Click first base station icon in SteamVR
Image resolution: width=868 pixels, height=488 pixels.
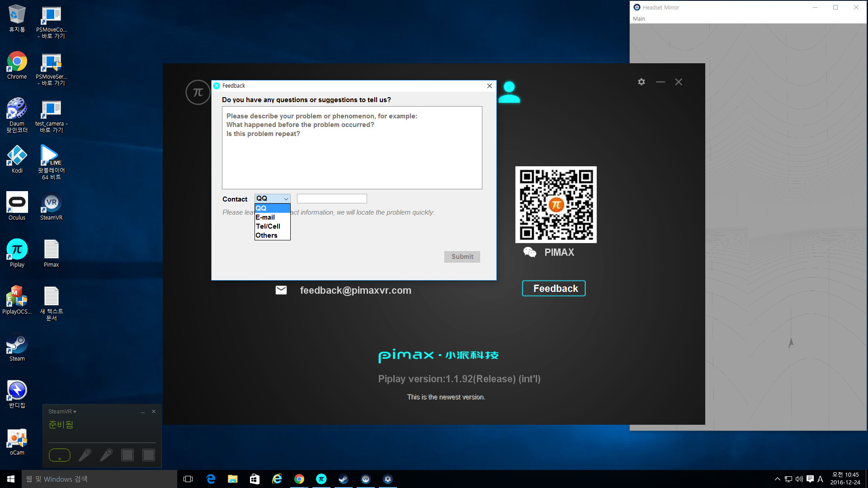tap(127, 455)
